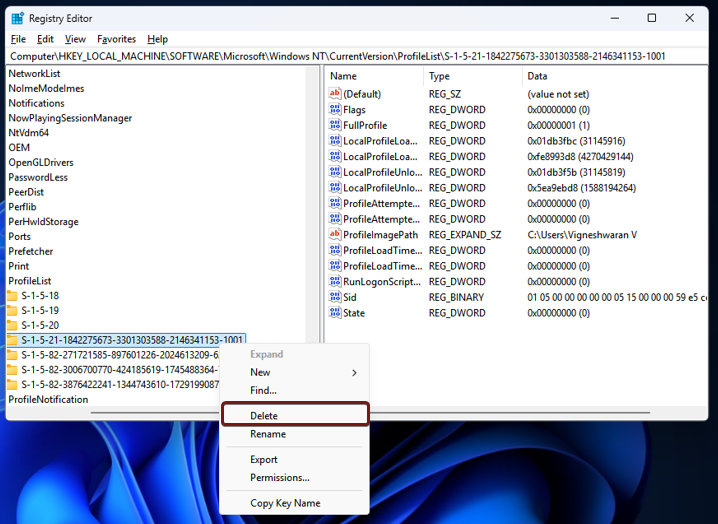
Task: Click the FullProfile DWORD value icon
Action: (x=335, y=125)
